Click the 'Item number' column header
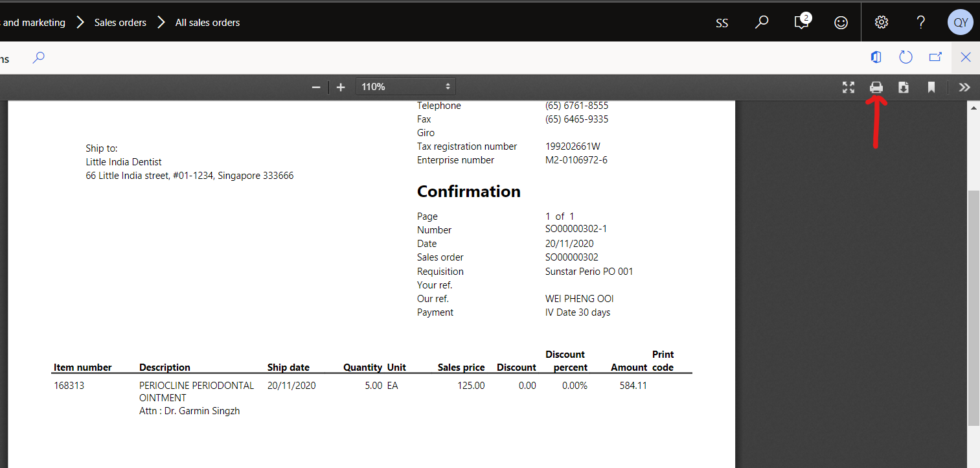 tap(83, 368)
